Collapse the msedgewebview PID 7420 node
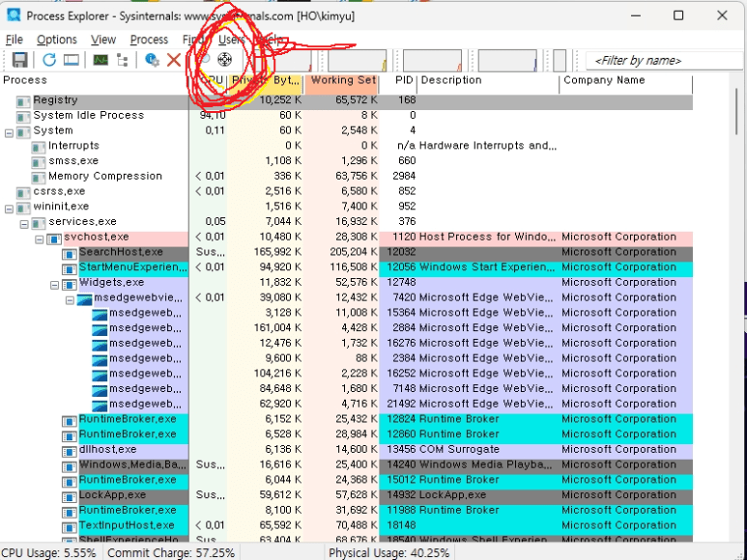This screenshot has height=560, width=747. coord(70,300)
